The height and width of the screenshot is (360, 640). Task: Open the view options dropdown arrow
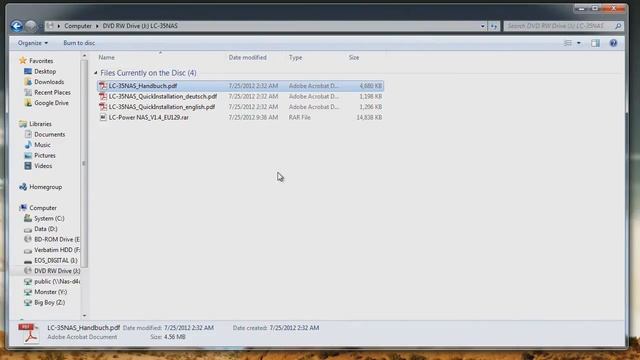pos(578,43)
